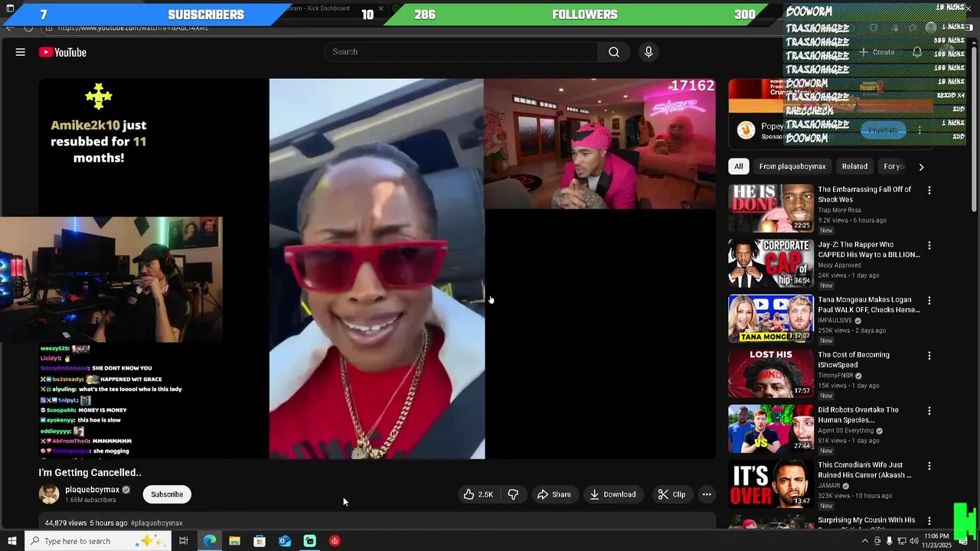Image resolution: width=980 pixels, height=551 pixels.
Task: Open Embarrassing Fall Off of Sheck Wes thumbnail
Action: [770, 208]
